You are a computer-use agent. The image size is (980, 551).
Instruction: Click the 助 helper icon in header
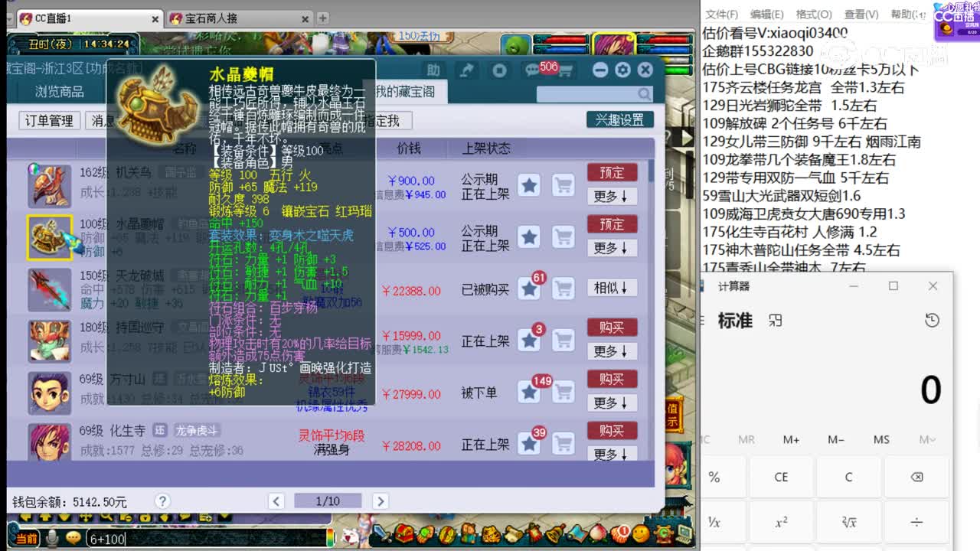pyautogui.click(x=433, y=70)
